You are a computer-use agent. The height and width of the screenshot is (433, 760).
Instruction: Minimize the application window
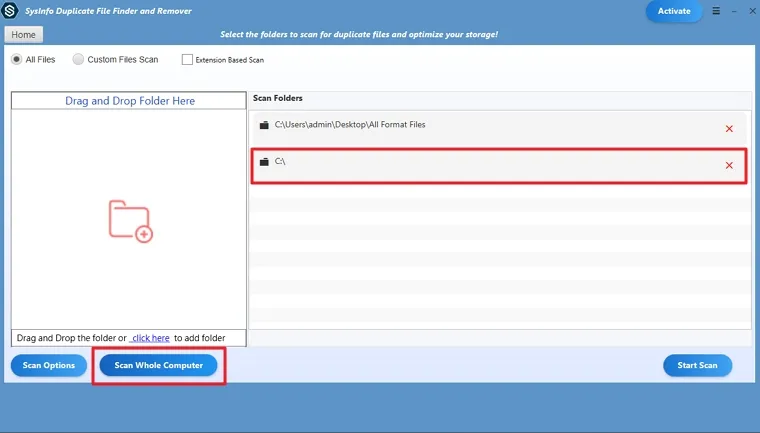click(x=734, y=11)
